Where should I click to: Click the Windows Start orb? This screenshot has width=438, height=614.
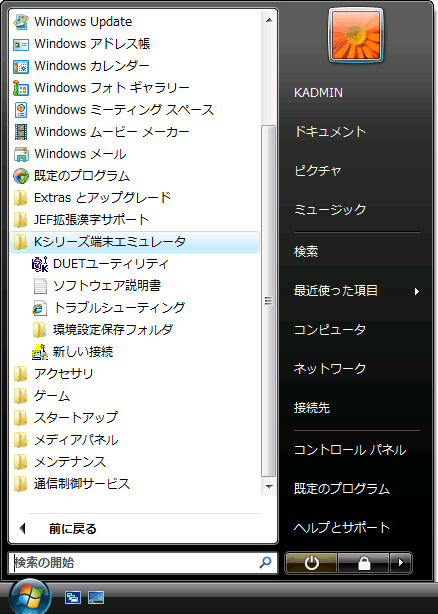30,596
